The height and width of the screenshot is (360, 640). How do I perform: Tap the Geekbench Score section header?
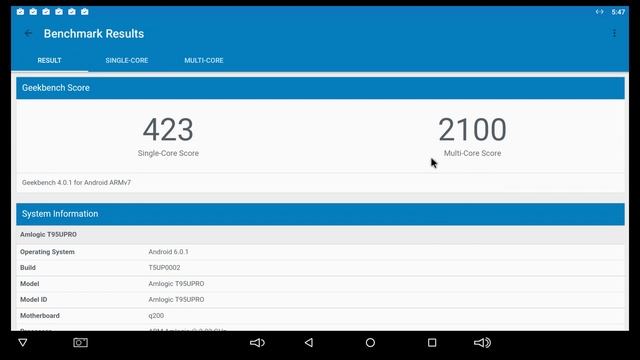(x=320, y=88)
